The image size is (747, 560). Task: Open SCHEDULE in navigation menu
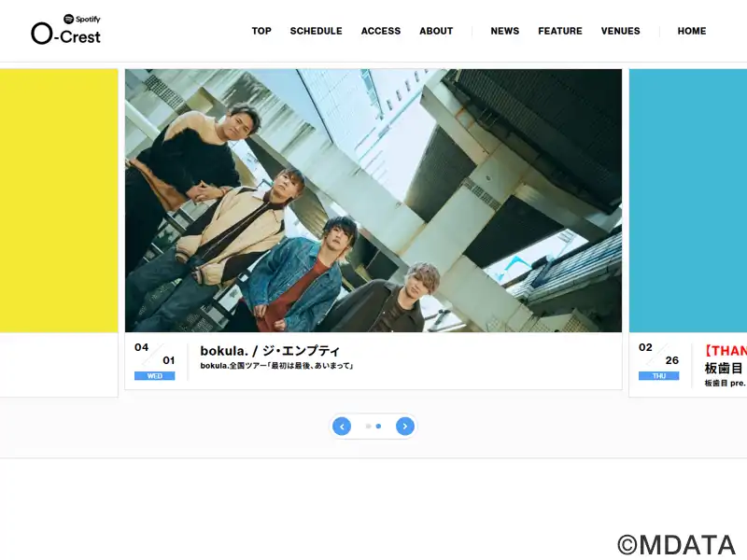[x=316, y=31]
